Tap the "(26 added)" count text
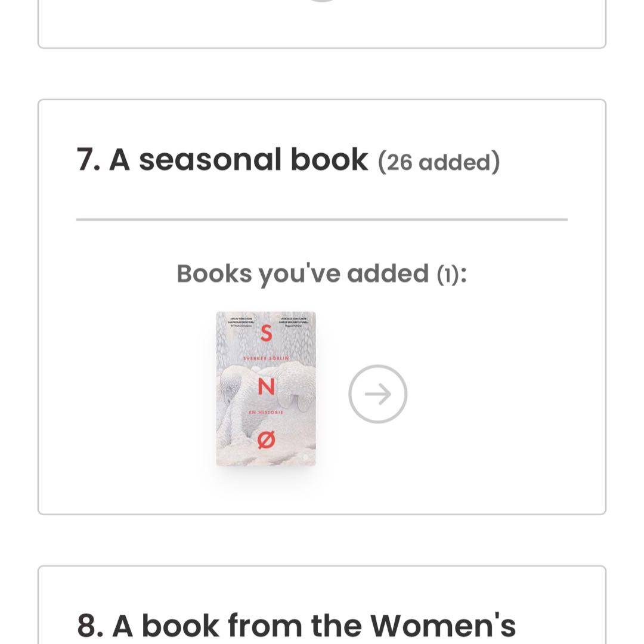 click(x=439, y=162)
